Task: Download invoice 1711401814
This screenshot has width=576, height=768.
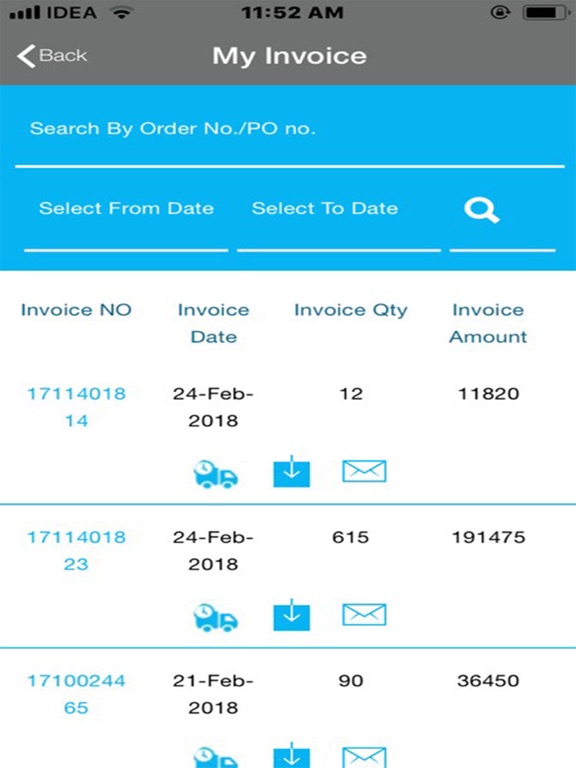Action: (291, 472)
